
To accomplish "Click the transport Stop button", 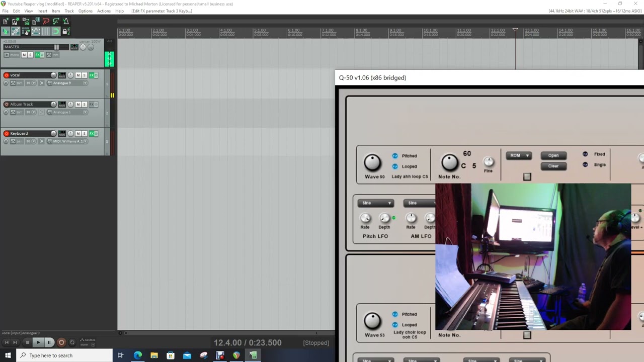I will 28,342.
